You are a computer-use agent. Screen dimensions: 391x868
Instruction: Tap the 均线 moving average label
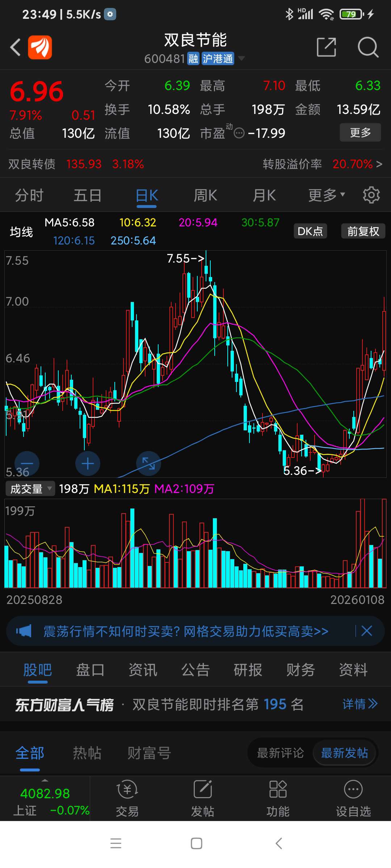[x=21, y=232]
